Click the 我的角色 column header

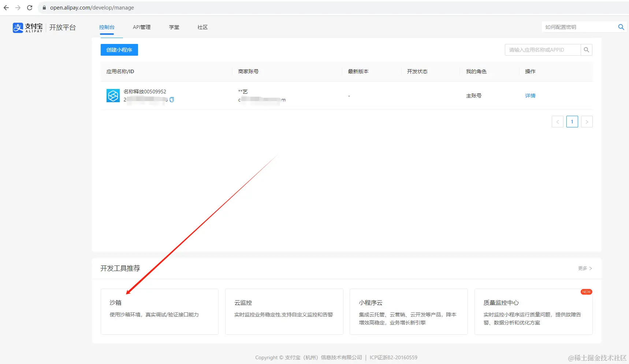pos(476,71)
